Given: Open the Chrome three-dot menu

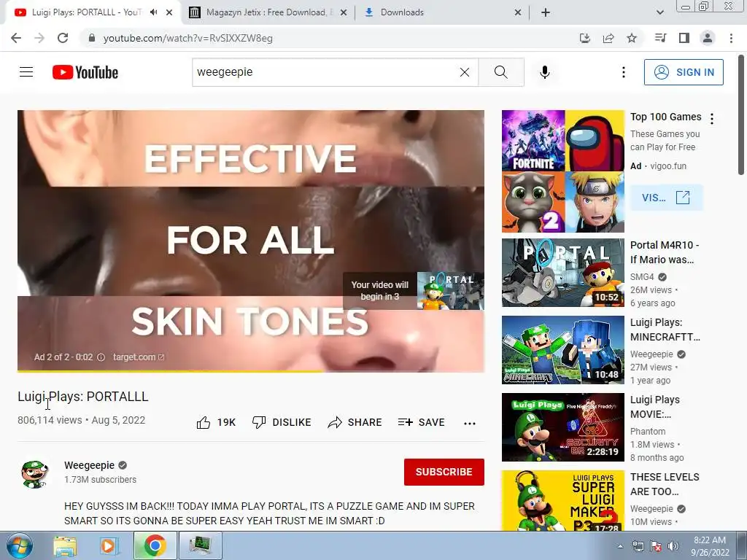Looking at the screenshot, I should pos(731,38).
